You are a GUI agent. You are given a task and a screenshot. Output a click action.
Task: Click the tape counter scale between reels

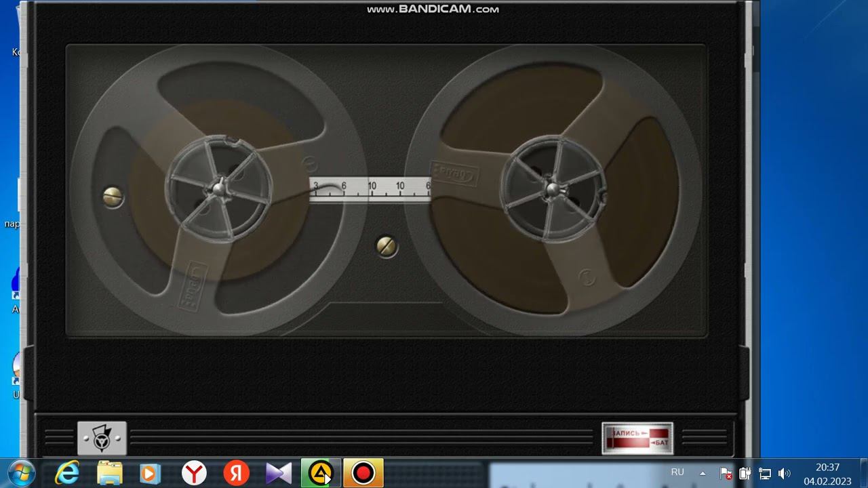point(370,188)
